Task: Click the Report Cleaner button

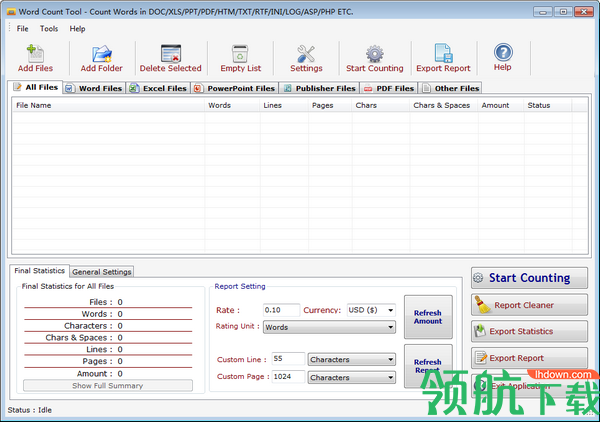Action: tap(529, 305)
